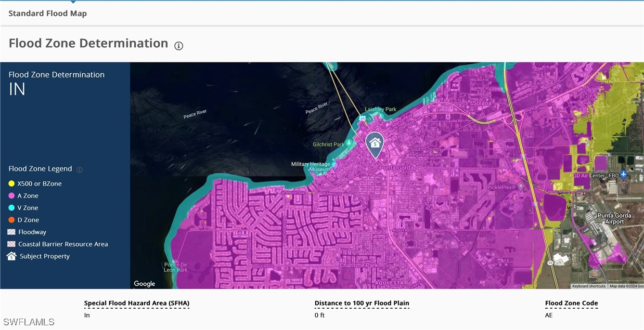This screenshot has width=644, height=330.
Task: Click the Coastal Barrier Resource Area legend icon
Action: 11,244
